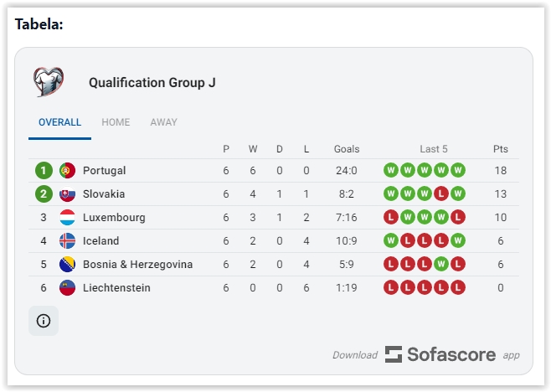Click the Portugal flag icon
This screenshot has width=551, height=392.
click(x=68, y=171)
